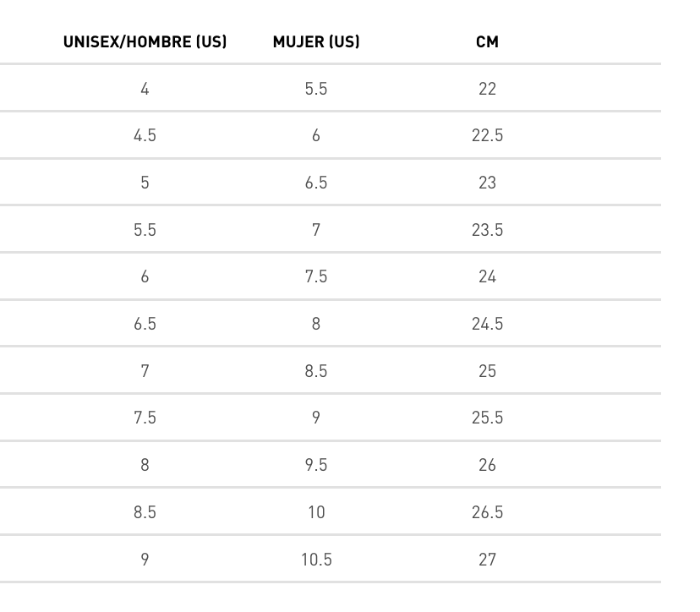Click the UNISEX/HOMBRE (US) column header
The width and height of the screenshot is (700, 612).
coord(145,41)
